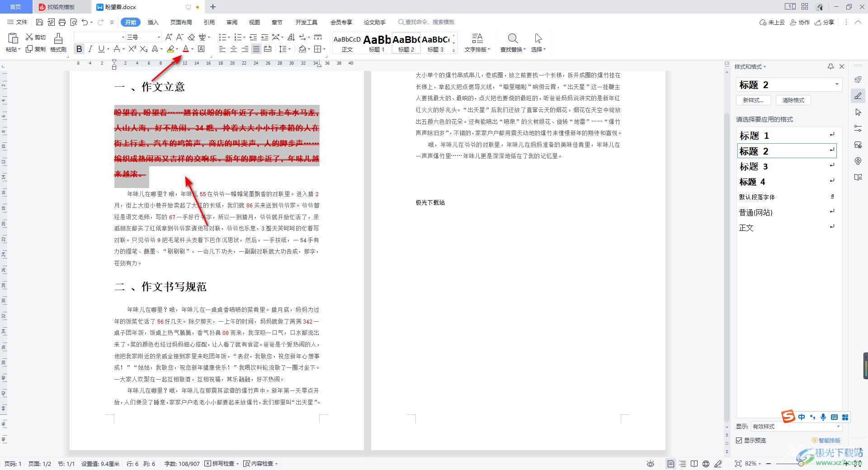Toggle Bold formatting
Image resolution: width=868 pixels, height=470 pixels.
tap(80, 49)
